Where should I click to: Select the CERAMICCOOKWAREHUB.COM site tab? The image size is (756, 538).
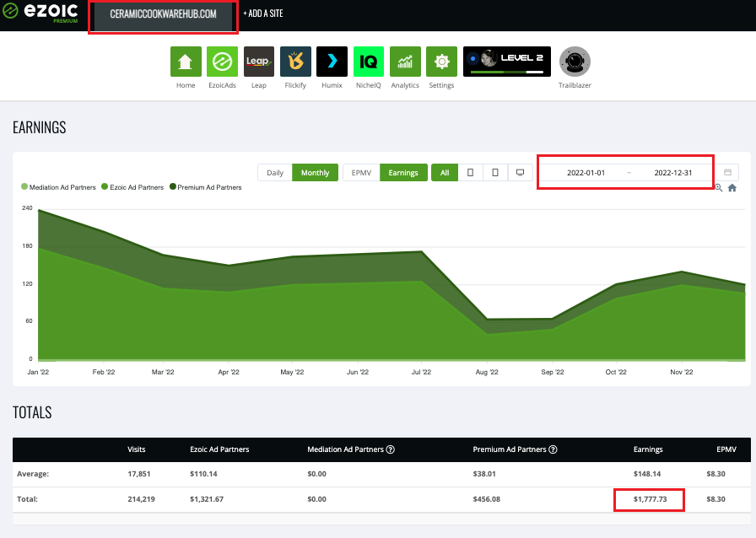[163, 15]
